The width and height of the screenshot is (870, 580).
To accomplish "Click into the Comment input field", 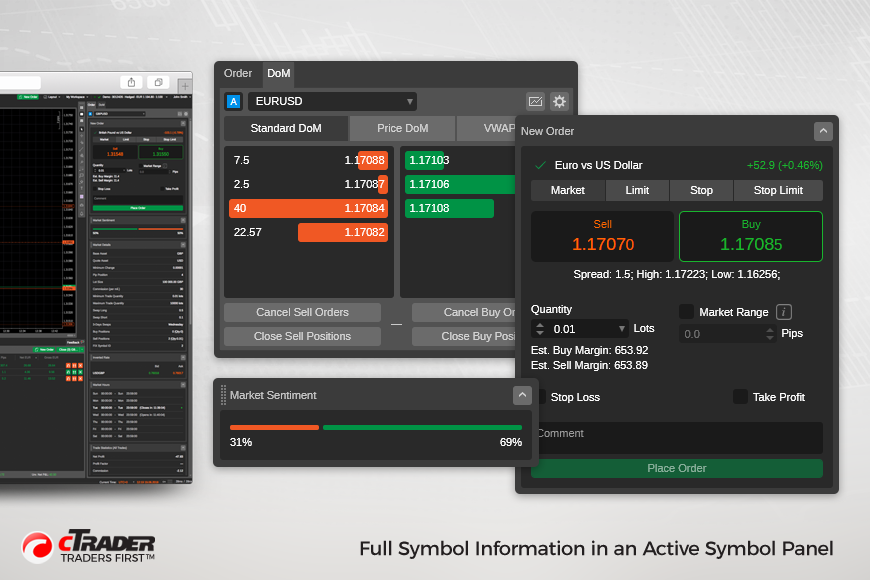I will coord(676,437).
